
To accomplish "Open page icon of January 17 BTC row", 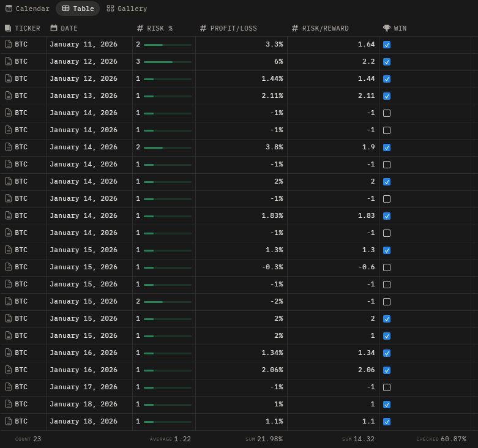I will 9,387.
